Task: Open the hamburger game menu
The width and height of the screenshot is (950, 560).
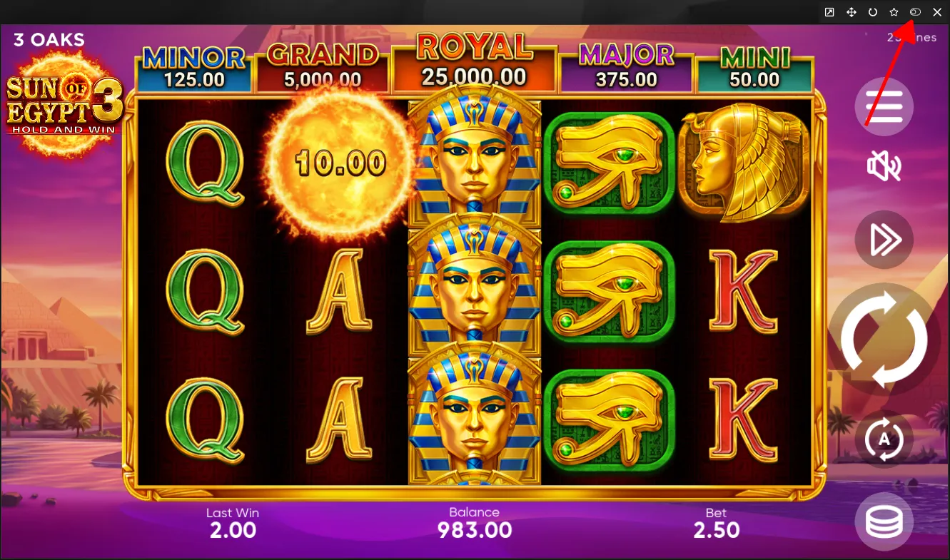Action: coord(884,106)
